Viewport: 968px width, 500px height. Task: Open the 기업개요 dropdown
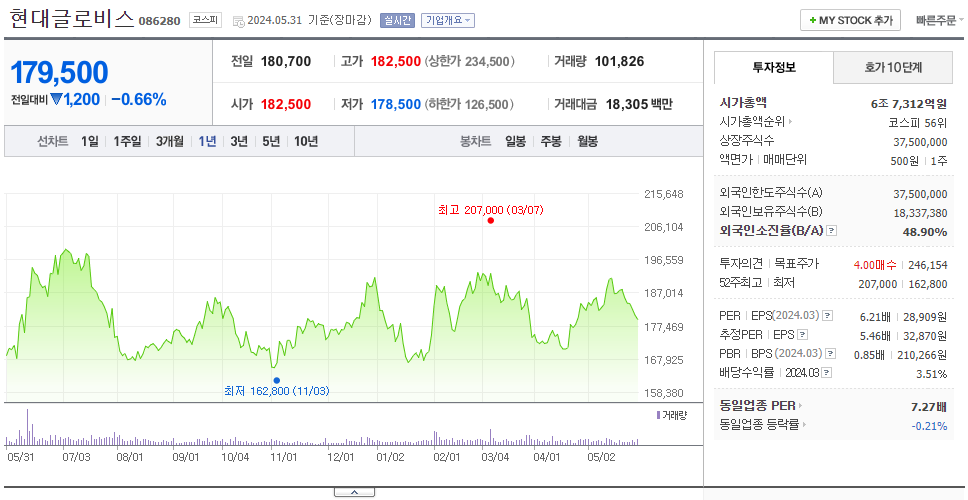click(x=448, y=20)
